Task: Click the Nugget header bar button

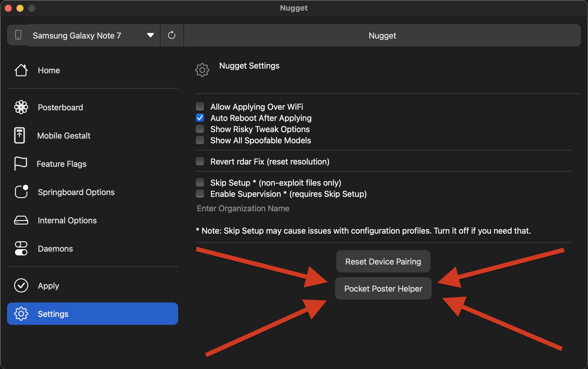Action: click(x=382, y=35)
